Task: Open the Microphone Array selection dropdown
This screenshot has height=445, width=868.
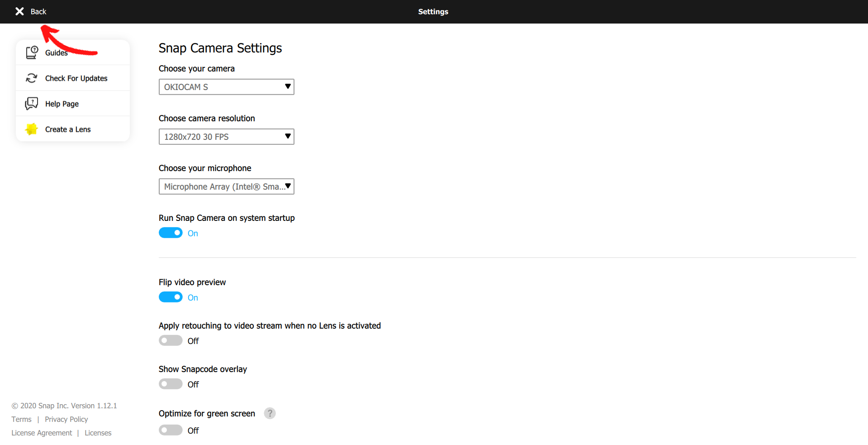Action: point(226,187)
